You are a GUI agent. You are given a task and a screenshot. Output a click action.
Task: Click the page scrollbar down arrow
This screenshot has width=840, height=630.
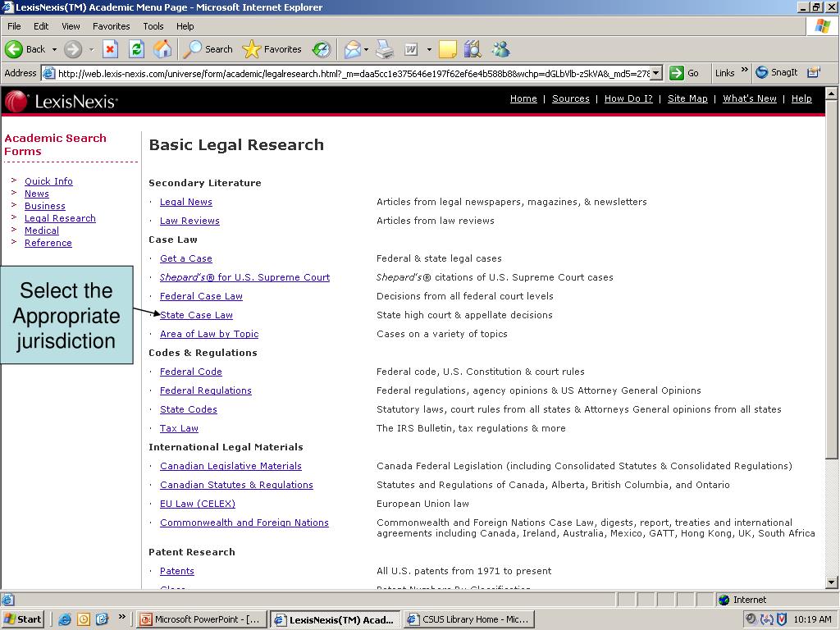coord(832,582)
